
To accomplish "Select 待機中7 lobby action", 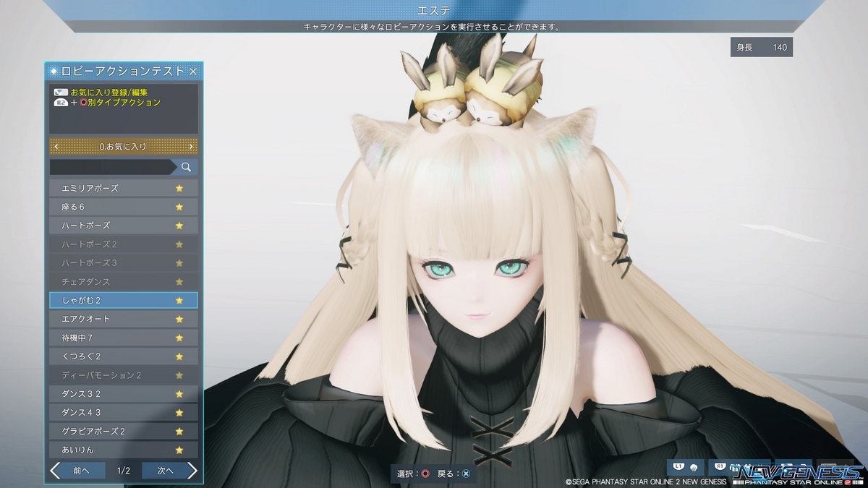I will coord(124,338).
